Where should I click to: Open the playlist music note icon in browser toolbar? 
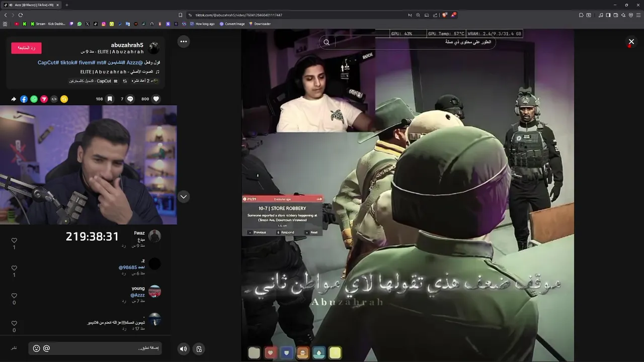tap(601, 15)
